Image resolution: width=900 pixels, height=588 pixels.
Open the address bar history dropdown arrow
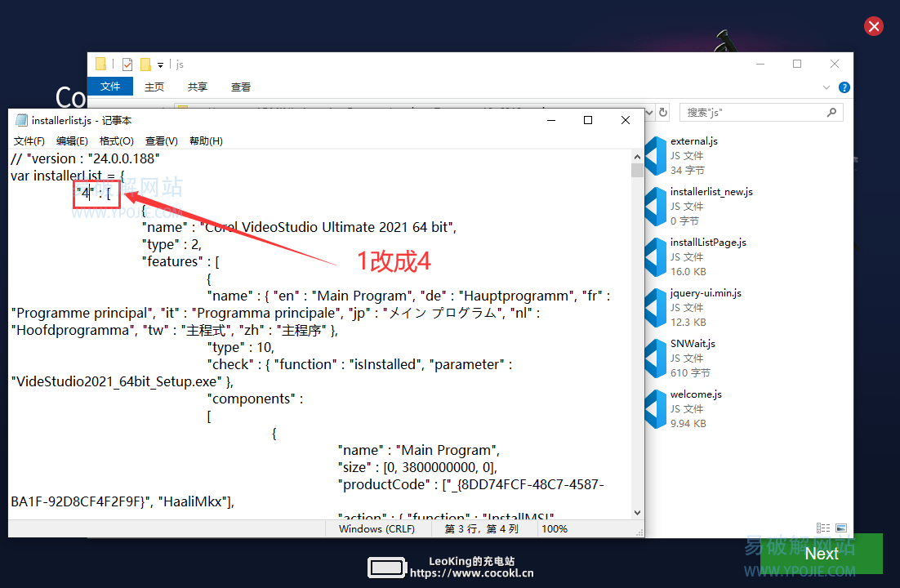click(649, 113)
